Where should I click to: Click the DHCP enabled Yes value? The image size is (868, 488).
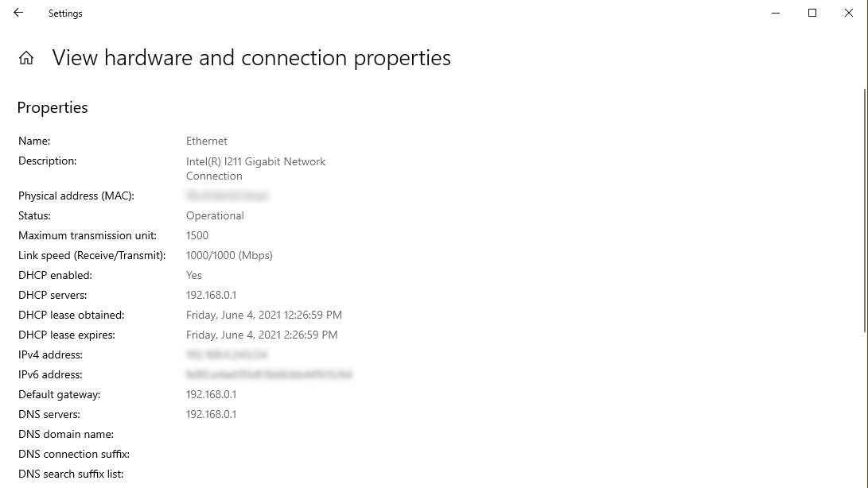[x=194, y=275]
